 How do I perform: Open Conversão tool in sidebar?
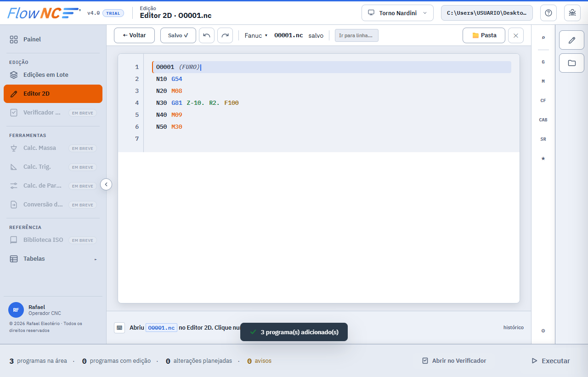click(x=53, y=205)
